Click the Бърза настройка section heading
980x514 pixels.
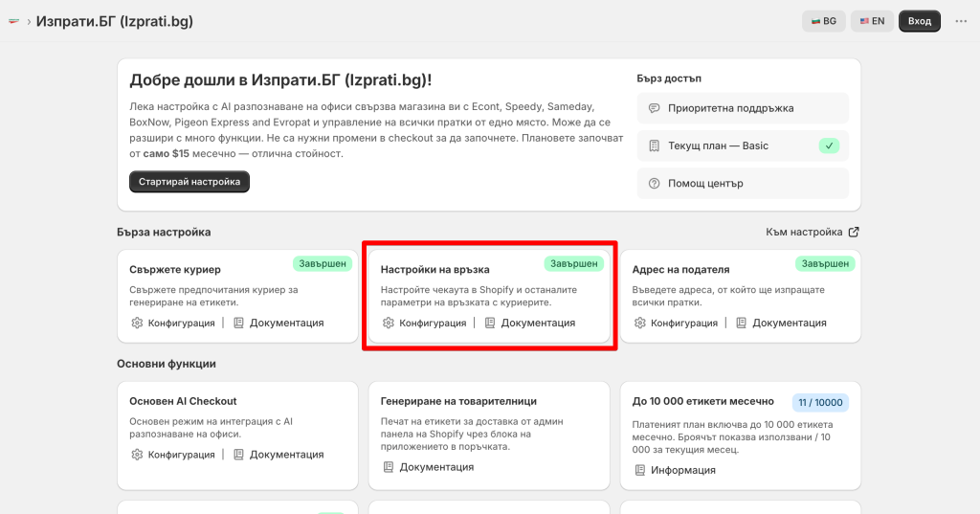164,232
